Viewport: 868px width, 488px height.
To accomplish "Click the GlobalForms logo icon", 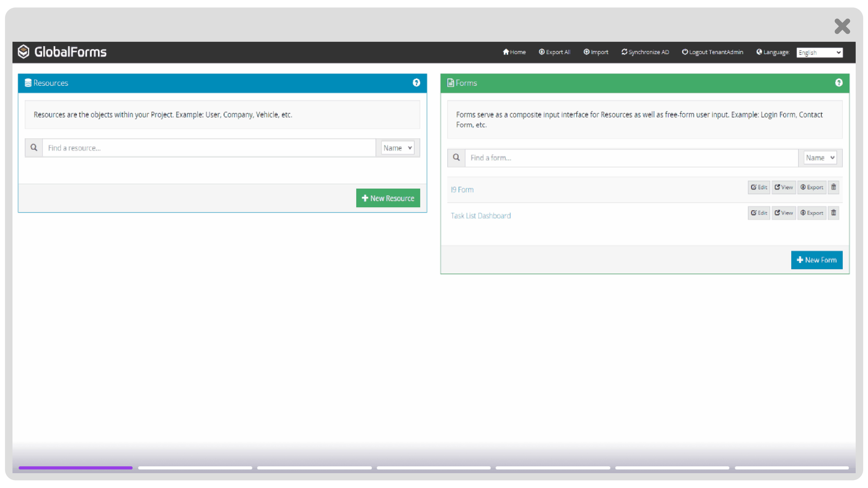I will [x=24, y=52].
